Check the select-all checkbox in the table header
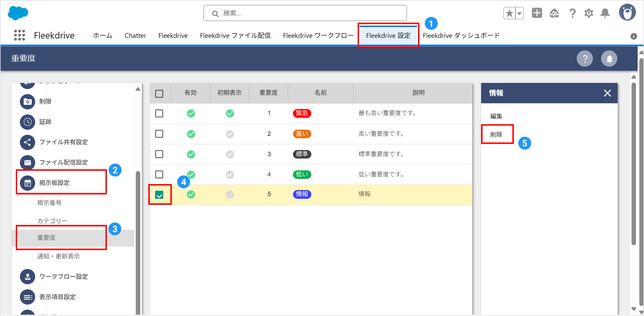 (159, 94)
